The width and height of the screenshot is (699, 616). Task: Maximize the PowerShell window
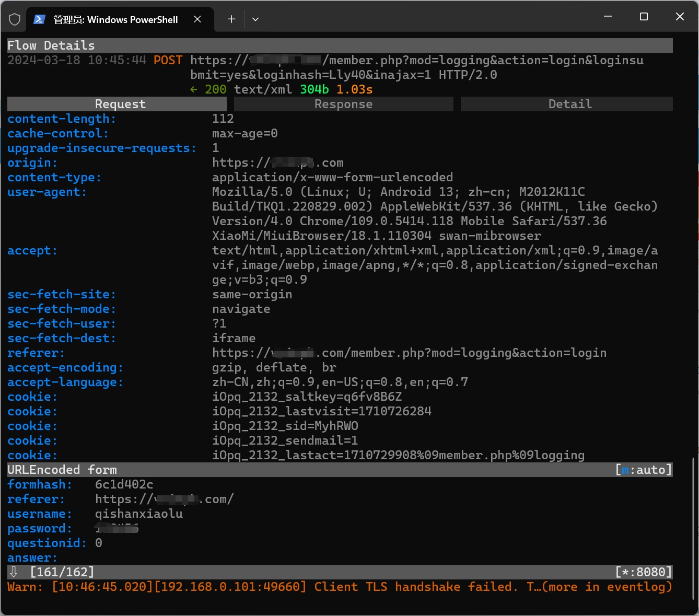pyautogui.click(x=644, y=17)
